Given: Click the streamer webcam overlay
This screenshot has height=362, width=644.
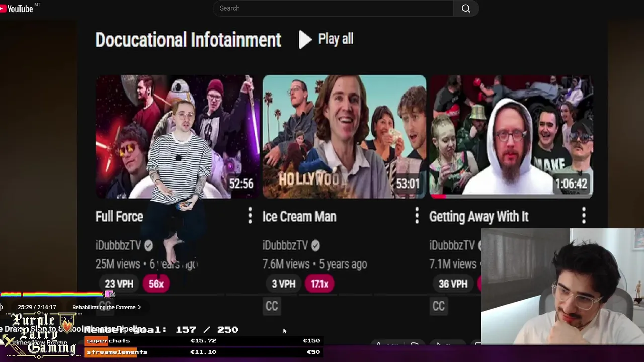Looking at the screenshot, I should coord(562,287).
